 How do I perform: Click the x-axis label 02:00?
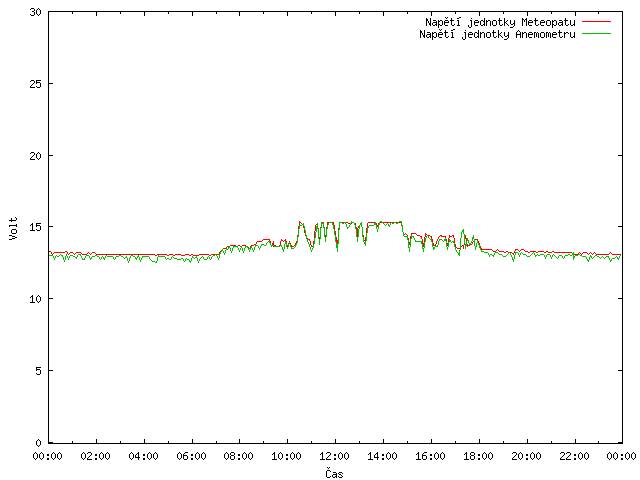(95, 456)
